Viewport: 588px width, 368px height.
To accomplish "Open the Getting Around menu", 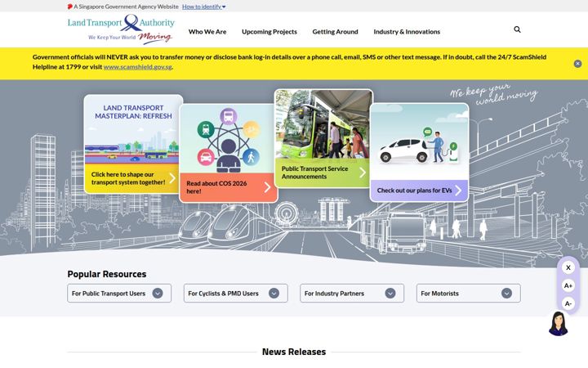I will (x=336, y=32).
